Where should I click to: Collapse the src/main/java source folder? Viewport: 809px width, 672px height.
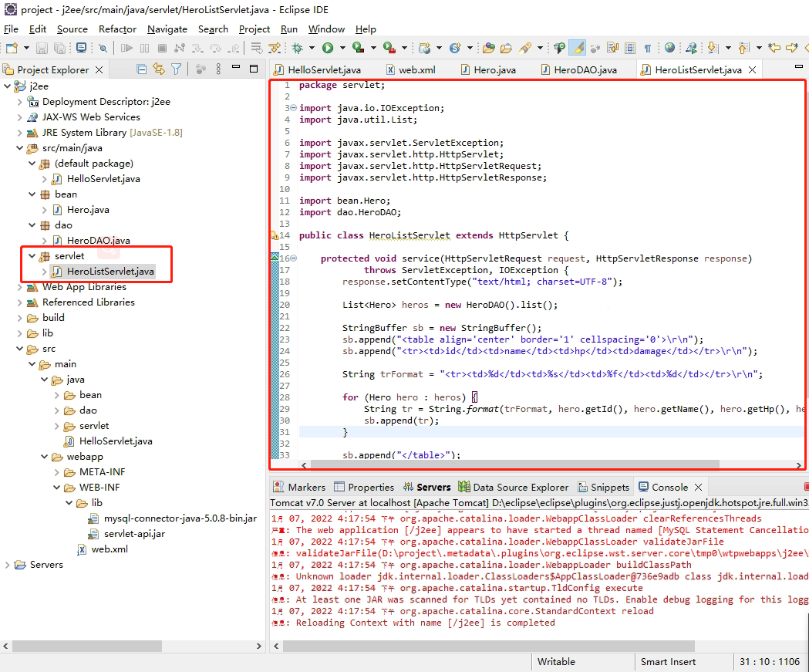tap(19, 148)
